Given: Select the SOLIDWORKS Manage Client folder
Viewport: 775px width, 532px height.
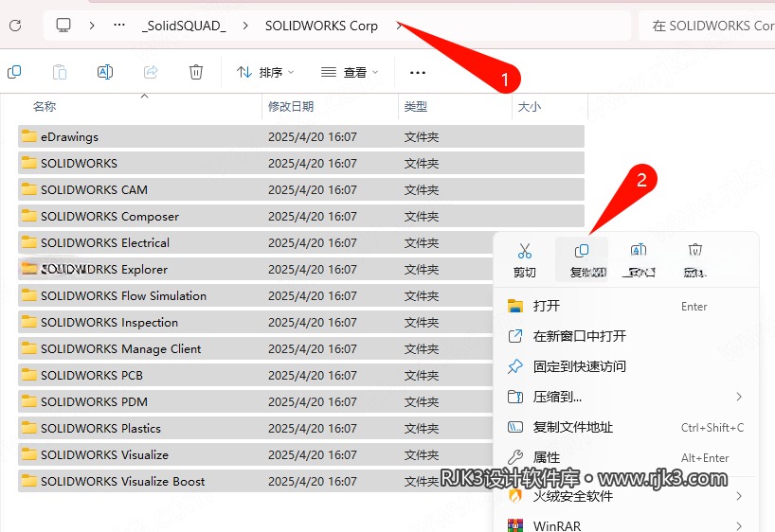Looking at the screenshot, I should tap(256, 348).
